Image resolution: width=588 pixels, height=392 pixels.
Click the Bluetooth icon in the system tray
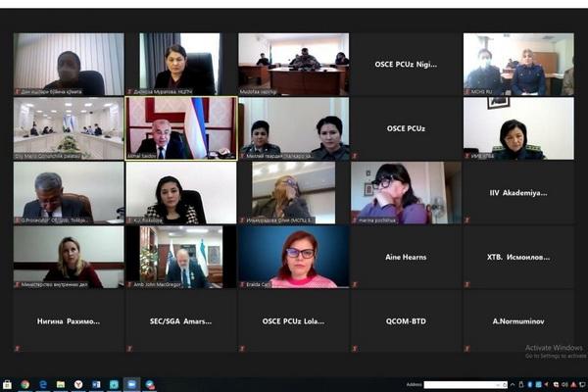click(530, 384)
